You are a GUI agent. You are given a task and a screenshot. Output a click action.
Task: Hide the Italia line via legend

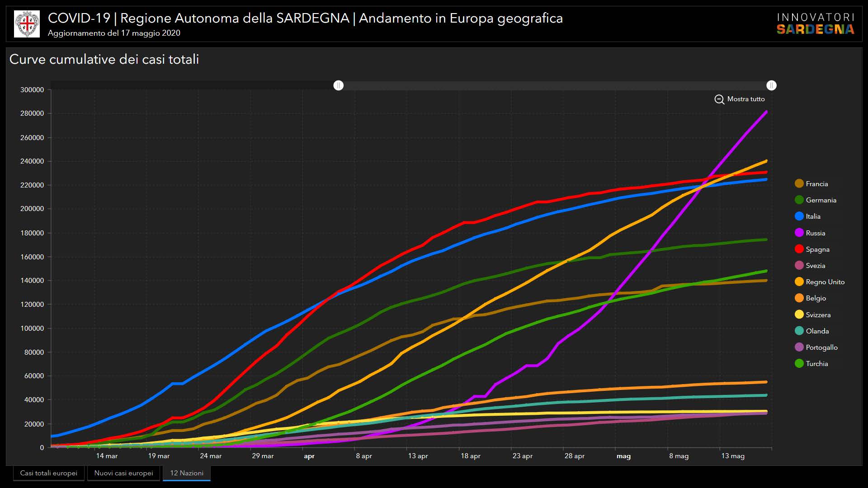pyautogui.click(x=799, y=216)
